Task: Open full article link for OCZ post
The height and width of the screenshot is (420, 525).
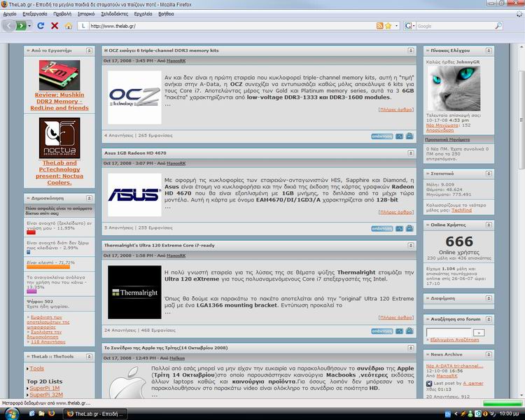Action: click(x=396, y=109)
